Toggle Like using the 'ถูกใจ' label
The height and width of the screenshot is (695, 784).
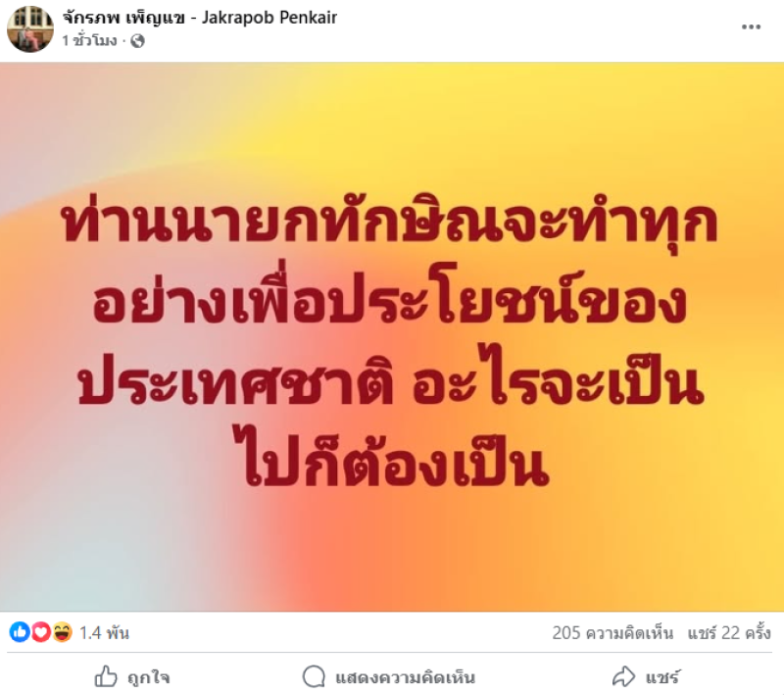149,678
